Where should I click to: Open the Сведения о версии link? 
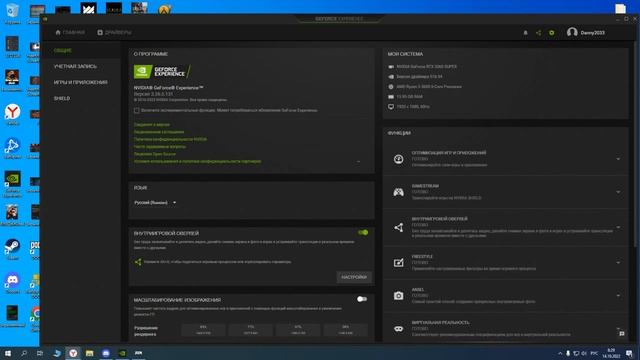[x=151, y=124]
